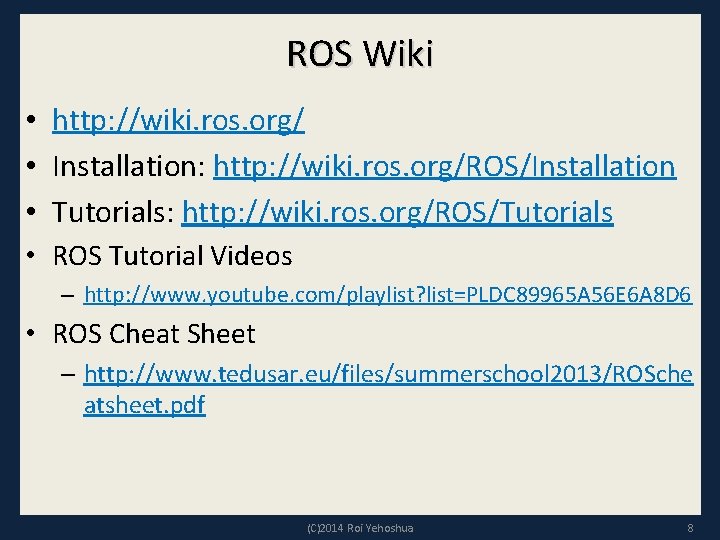
Task: Click the 'Tutorials:' label text
Action: (x=113, y=212)
